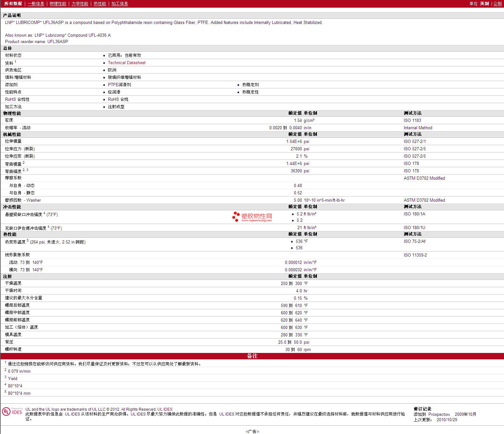The width and height of the screenshot is (504, 434).
Task: Click 干燥温度 value 250 到 300
Action: tap(291, 283)
